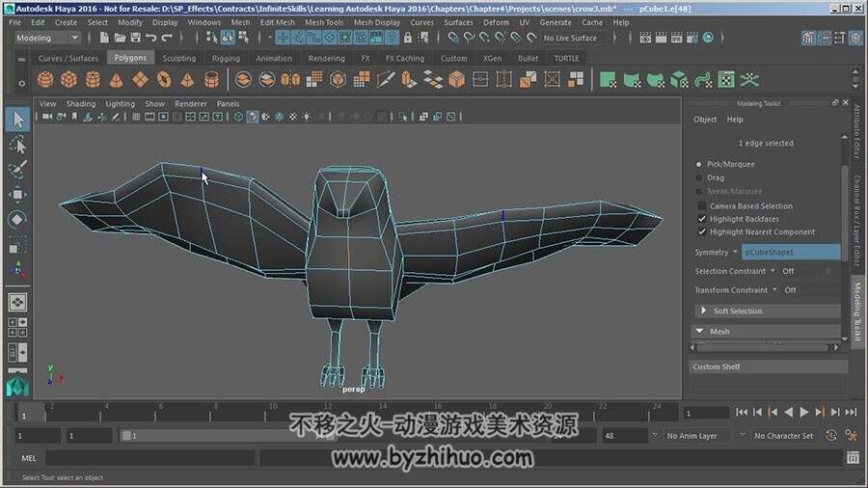Toggle the lock icon on status line
The height and width of the screenshot is (488, 868).
(408, 38)
